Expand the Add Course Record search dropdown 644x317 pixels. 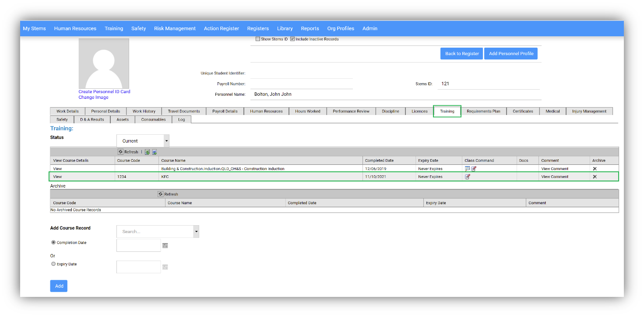(x=197, y=232)
